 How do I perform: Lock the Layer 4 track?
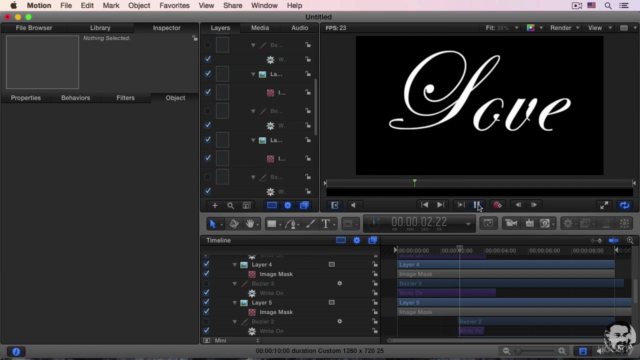pyautogui.click(x=375, y=264)
